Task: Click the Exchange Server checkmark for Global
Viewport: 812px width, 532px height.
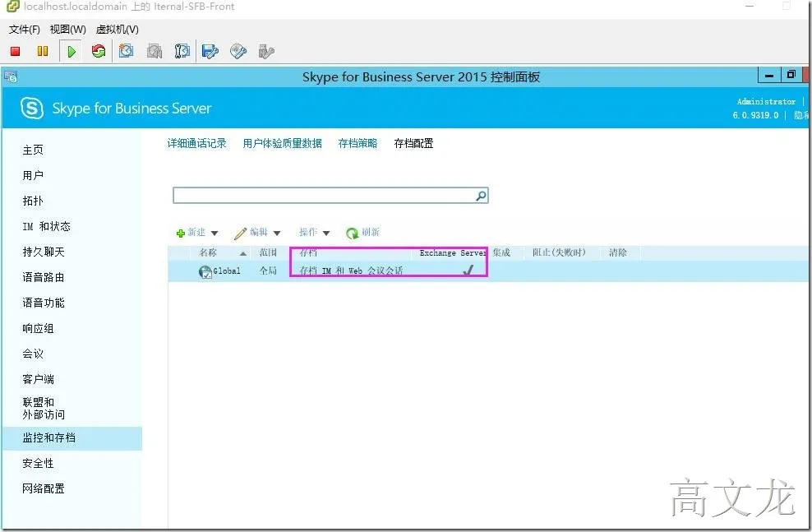Action: coord(468,270)
